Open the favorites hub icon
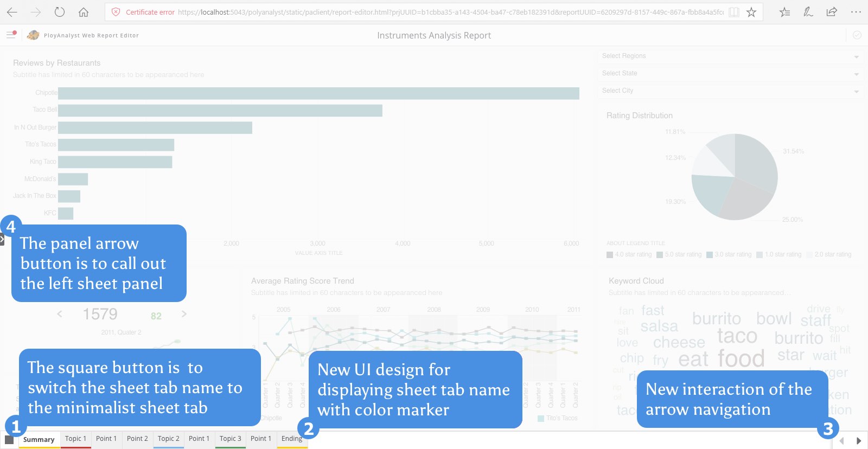 (784, 12)
